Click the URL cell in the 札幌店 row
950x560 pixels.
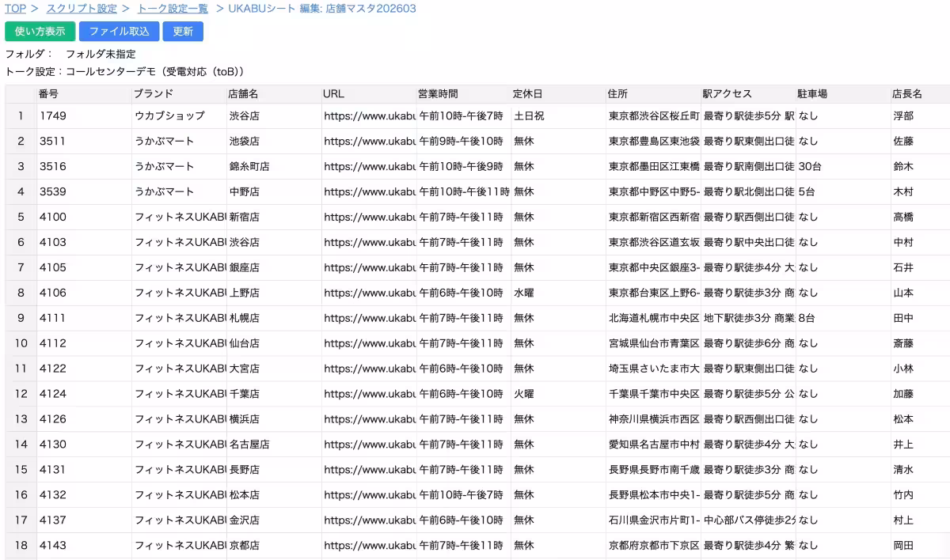coord(369,318)
